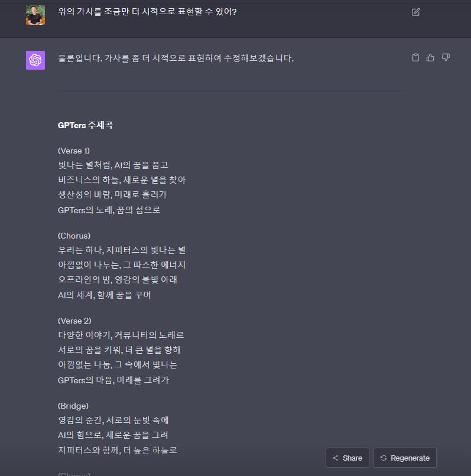Give thumbs down to the response
The width and height of the screenshot is (471, 476).
click(446, 57)
